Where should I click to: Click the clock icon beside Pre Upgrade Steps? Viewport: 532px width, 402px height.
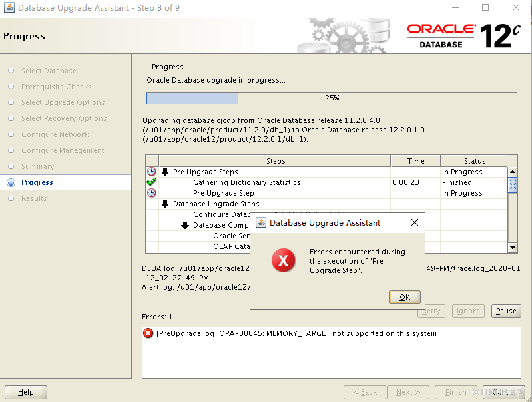(152, 172)
